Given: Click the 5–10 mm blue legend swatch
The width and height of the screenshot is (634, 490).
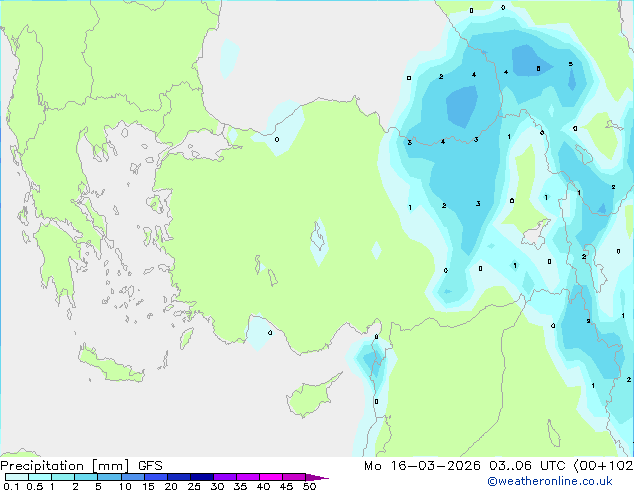Looking at the screenshot, I should [109, 477].
